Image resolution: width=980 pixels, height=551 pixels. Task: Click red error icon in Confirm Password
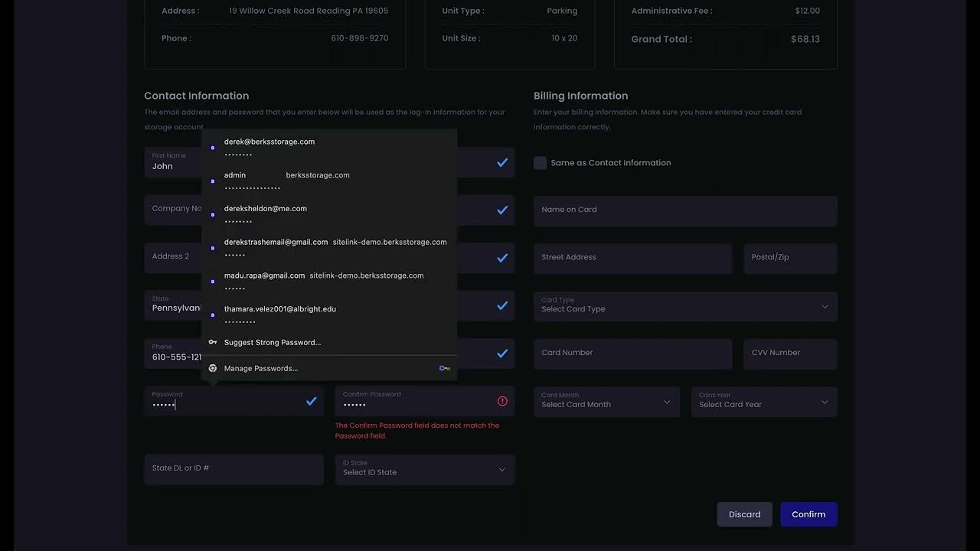pos(502,401)
